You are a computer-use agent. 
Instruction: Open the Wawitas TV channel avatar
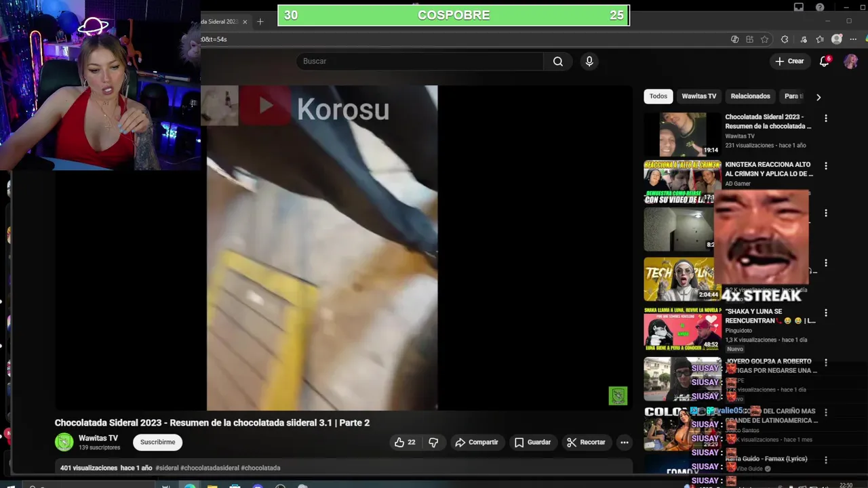(x=64, y=442)
